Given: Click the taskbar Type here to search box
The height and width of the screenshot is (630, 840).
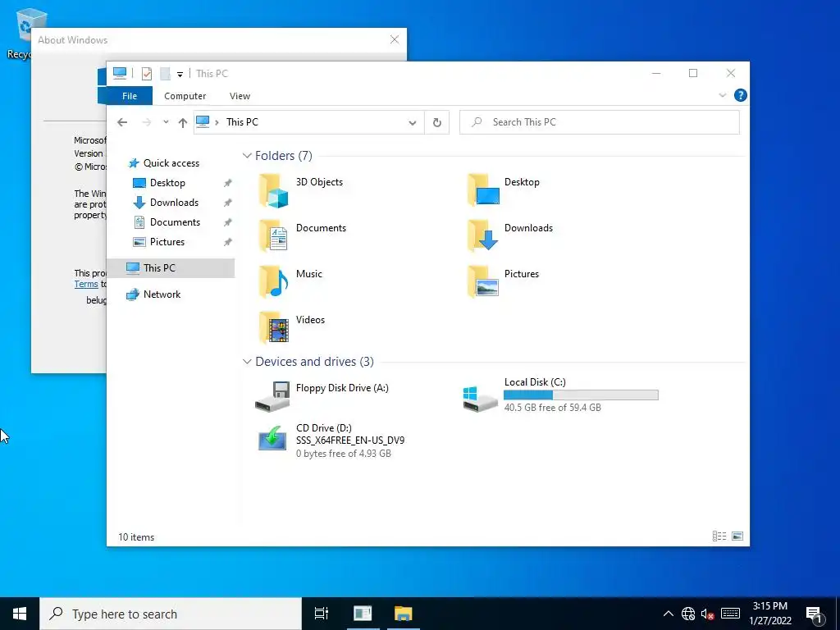Looking at the screenshot, I should point(171,614).
